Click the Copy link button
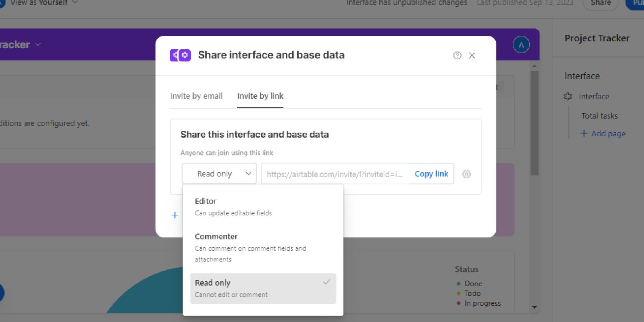Screen dimensions: 644x322 (431, 174)
